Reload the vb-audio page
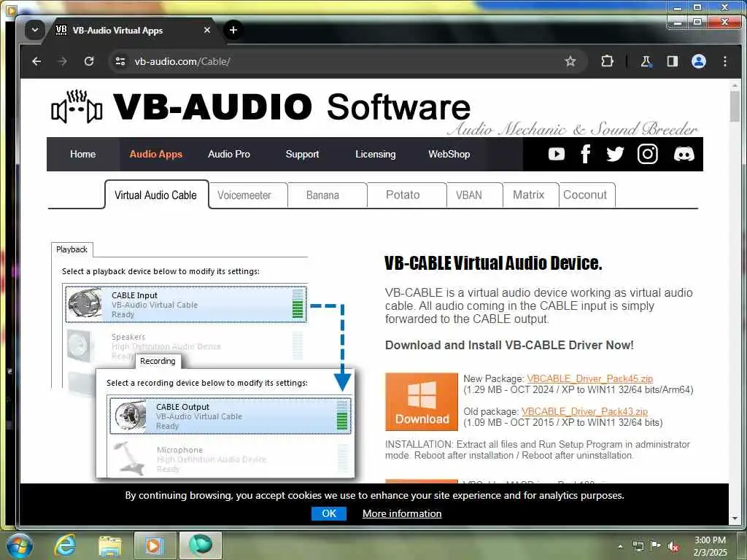The width and height of the screenshot is (747, 560). point(88,61)
